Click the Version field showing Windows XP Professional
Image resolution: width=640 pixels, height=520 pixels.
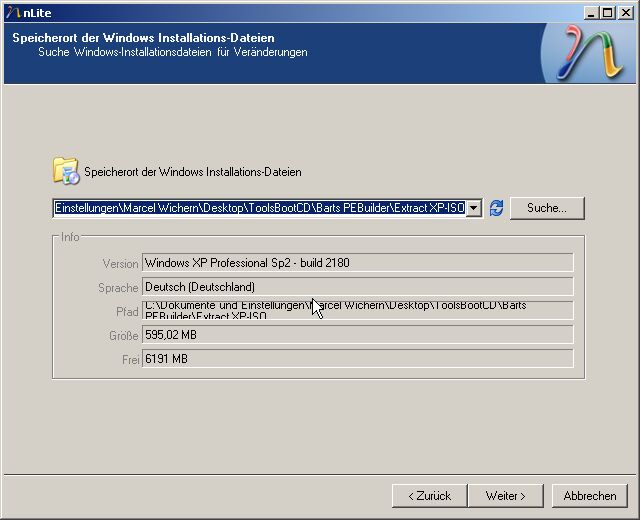358,262
